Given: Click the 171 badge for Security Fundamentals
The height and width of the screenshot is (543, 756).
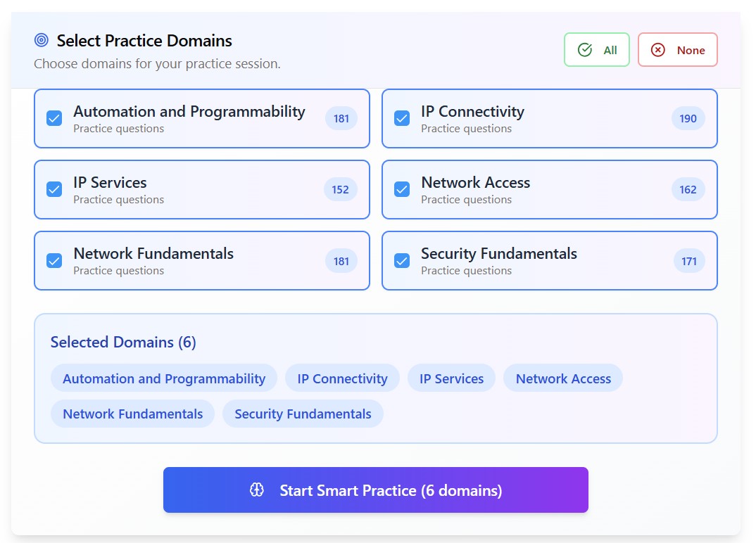Looking at the screenshot, I should coord(689,261).
